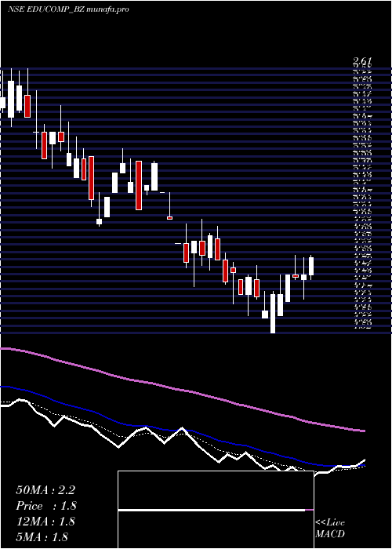Select the 12MA : 1.8 legend text
Screen dimensions: 392x549
pos(45,522)
